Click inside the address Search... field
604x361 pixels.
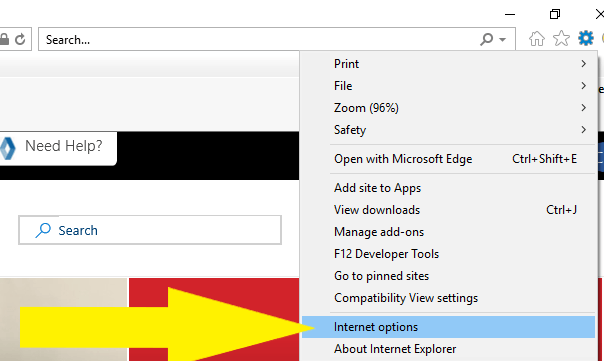point(258,39)
